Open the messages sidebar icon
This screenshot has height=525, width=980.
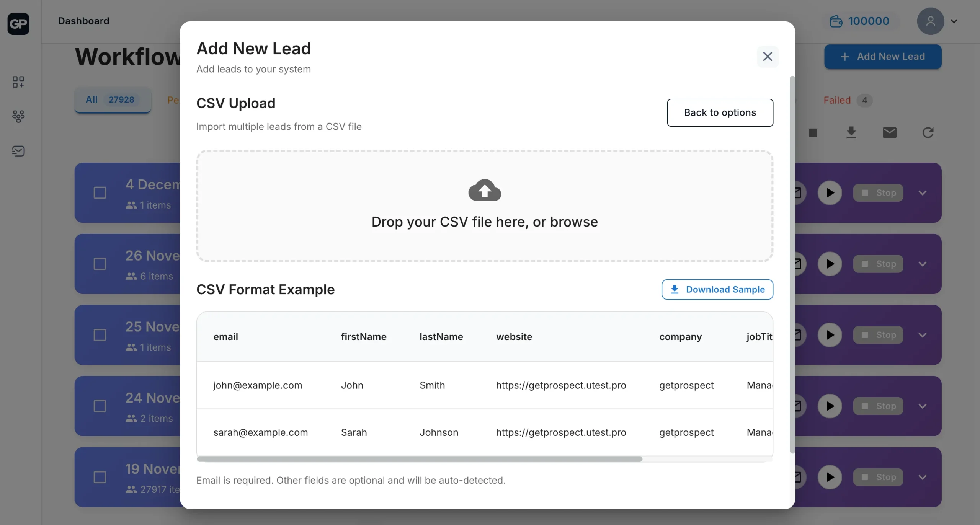pos(18,151)
